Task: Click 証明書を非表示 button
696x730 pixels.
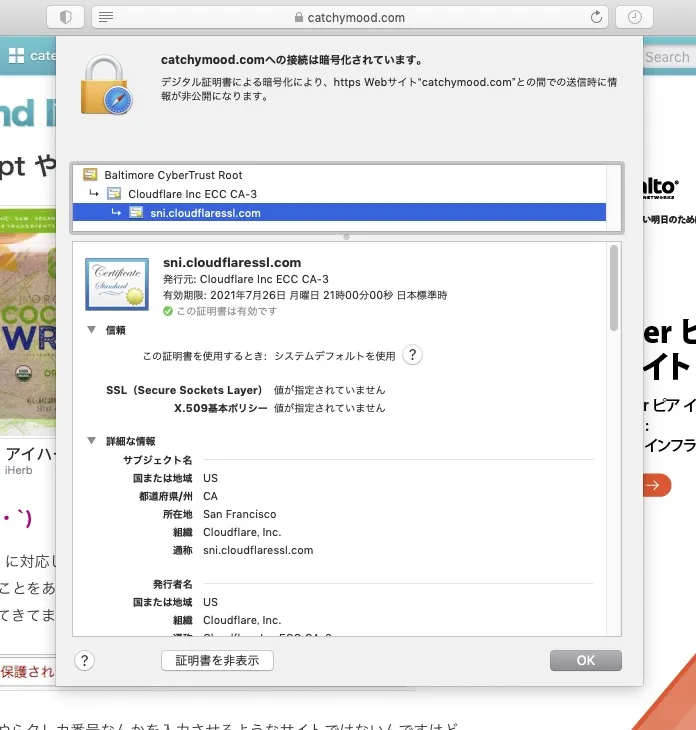Action: coord(217,661)
